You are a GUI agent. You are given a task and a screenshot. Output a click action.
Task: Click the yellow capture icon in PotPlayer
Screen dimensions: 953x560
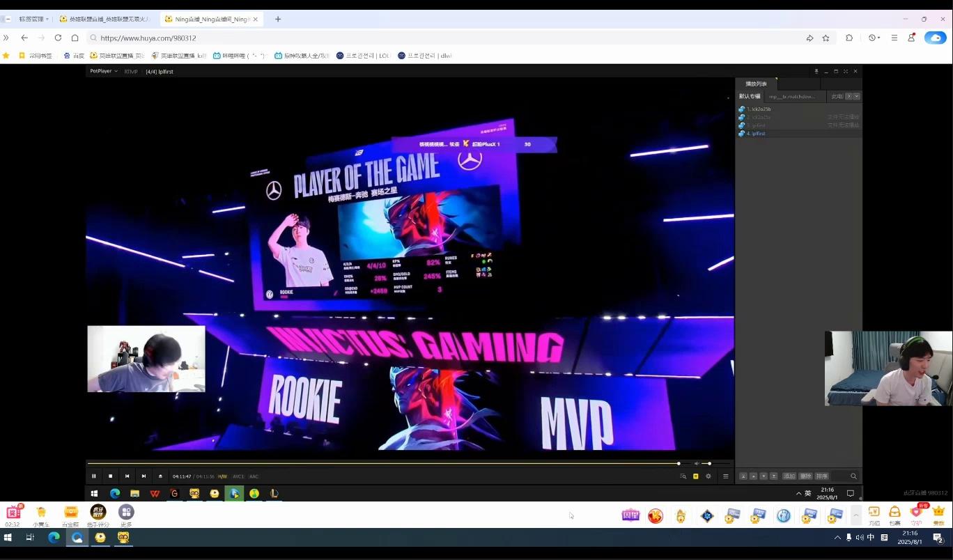695,476
